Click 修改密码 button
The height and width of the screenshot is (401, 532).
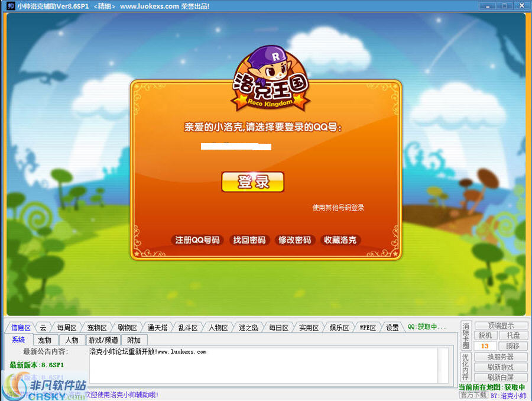(x=295, y=240)
